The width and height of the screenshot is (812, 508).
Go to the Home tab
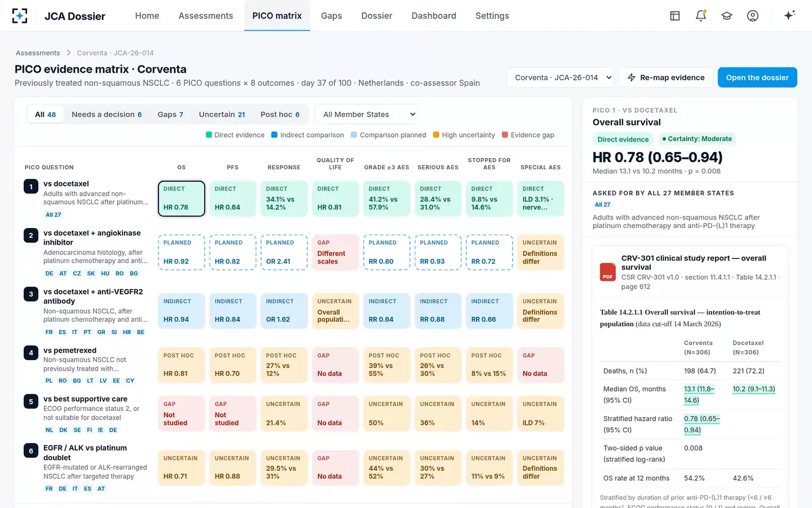[147, 16]
